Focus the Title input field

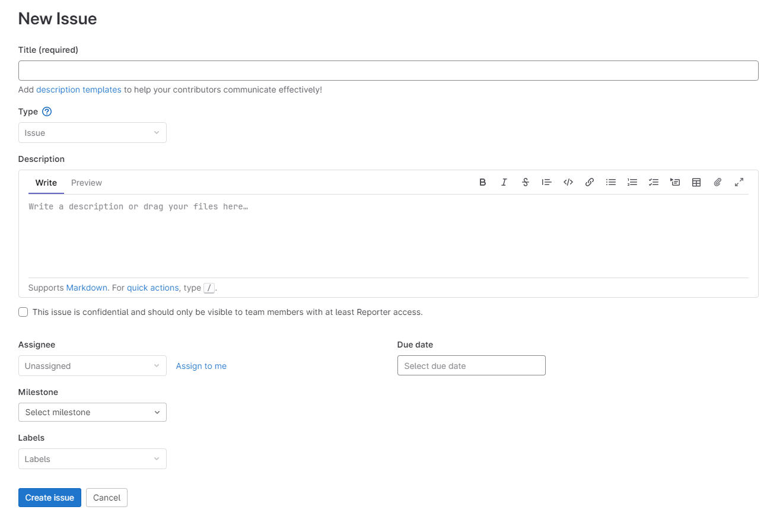pyautogui.click(x=389, y=71)
